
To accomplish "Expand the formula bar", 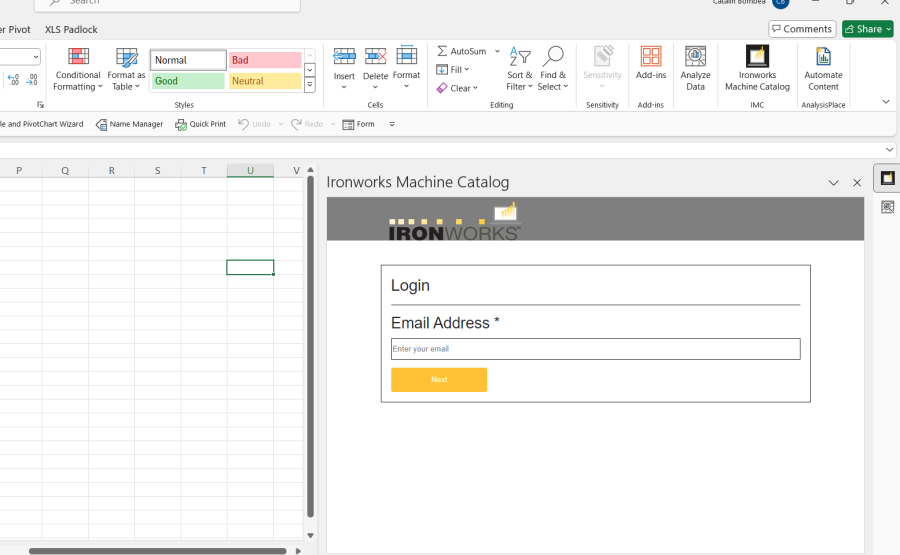I will pos(890,150).
